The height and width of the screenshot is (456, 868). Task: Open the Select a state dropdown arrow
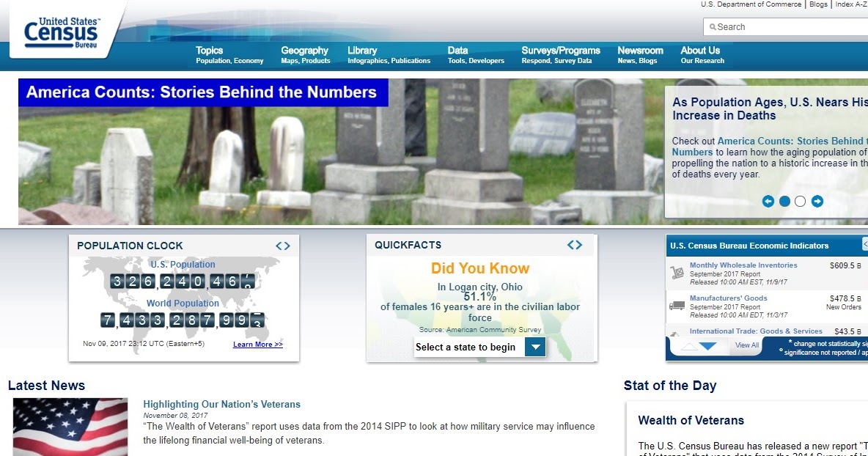(x=535, y=347)
